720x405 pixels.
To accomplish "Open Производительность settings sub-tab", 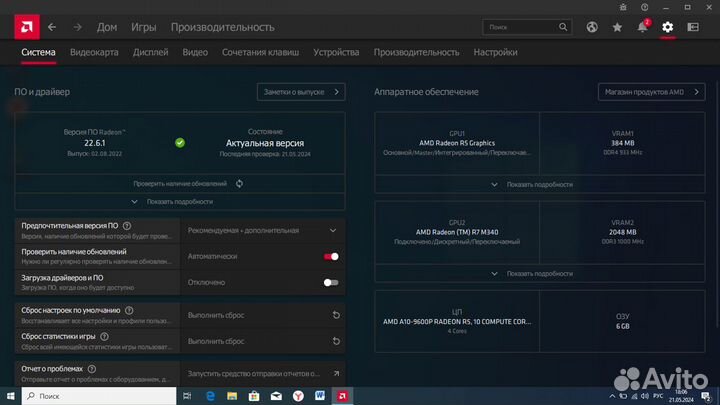I will click(416, 52).
